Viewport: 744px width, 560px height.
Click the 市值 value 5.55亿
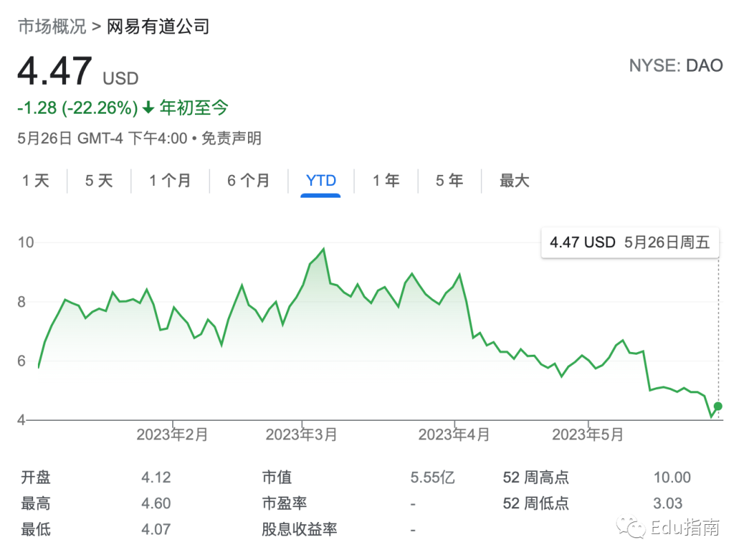(x=433, y=478)
